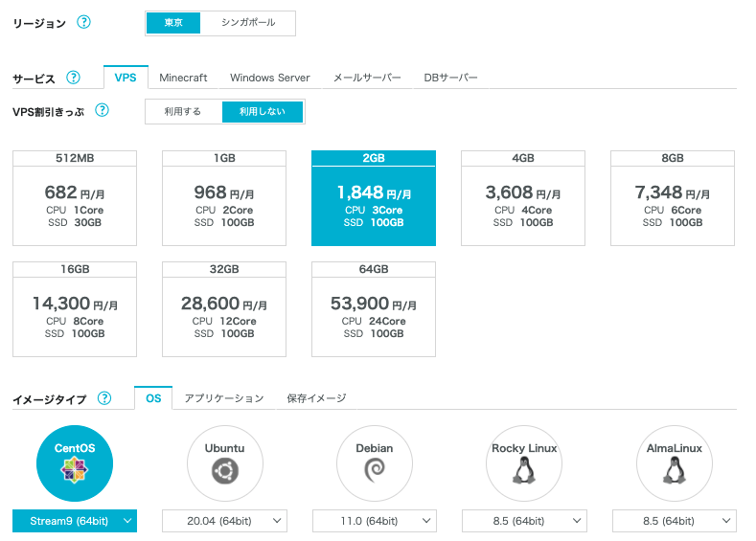Switch to the VPS service tab
Image resolution: width=756 pixels, height=541 pixels.
click(x=126, y=78)
